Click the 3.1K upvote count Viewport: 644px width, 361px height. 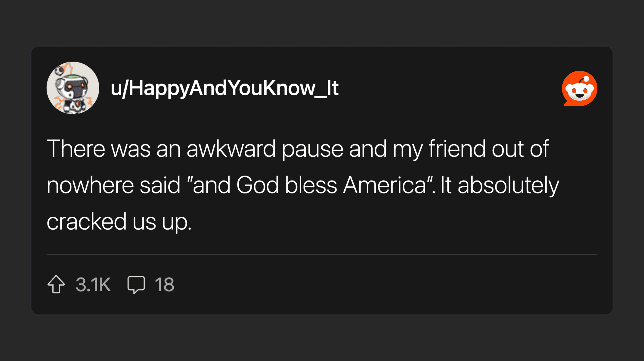click(x=93, y=284)
